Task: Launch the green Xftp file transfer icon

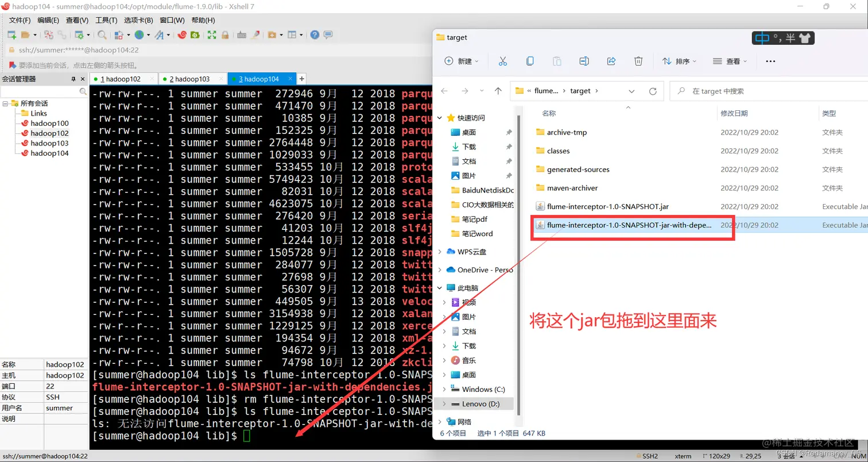Action: (x=195, y=35)
